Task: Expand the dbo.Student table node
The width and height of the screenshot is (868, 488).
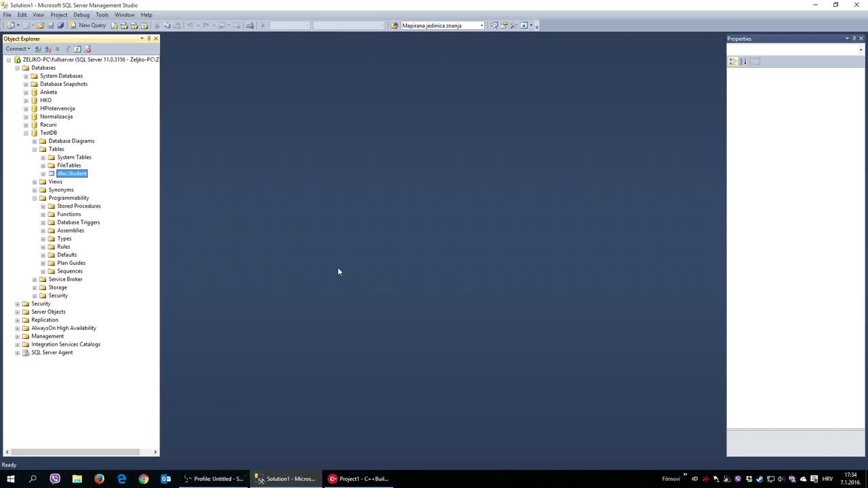Action: (x=43, y=174)
